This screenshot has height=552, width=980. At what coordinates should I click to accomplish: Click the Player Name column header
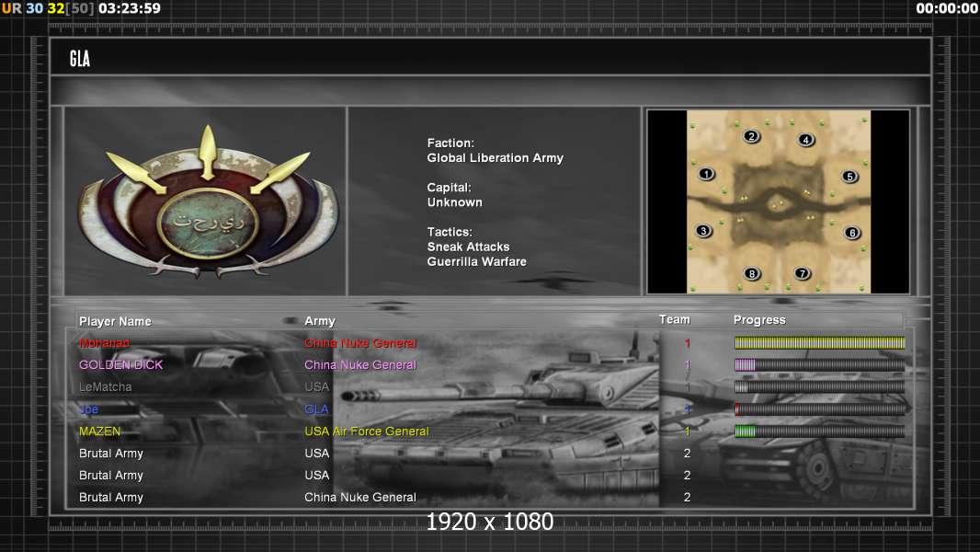[115, 321]
